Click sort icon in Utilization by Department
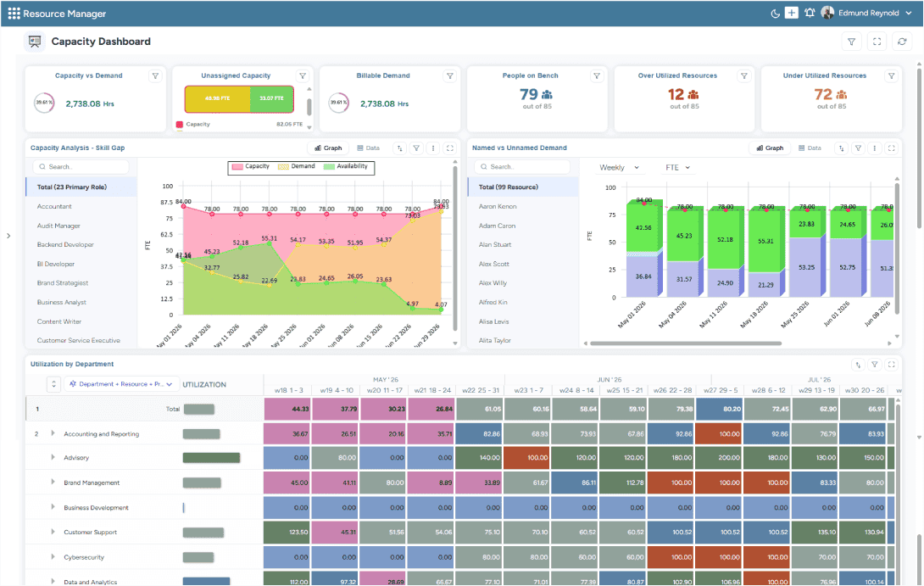 tap(859, 365)
